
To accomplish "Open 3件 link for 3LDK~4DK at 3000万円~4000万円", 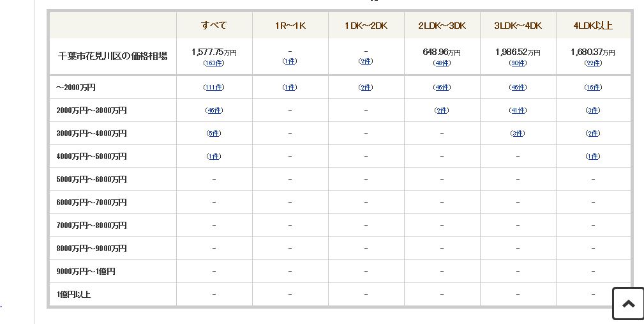I will (518, 133).
